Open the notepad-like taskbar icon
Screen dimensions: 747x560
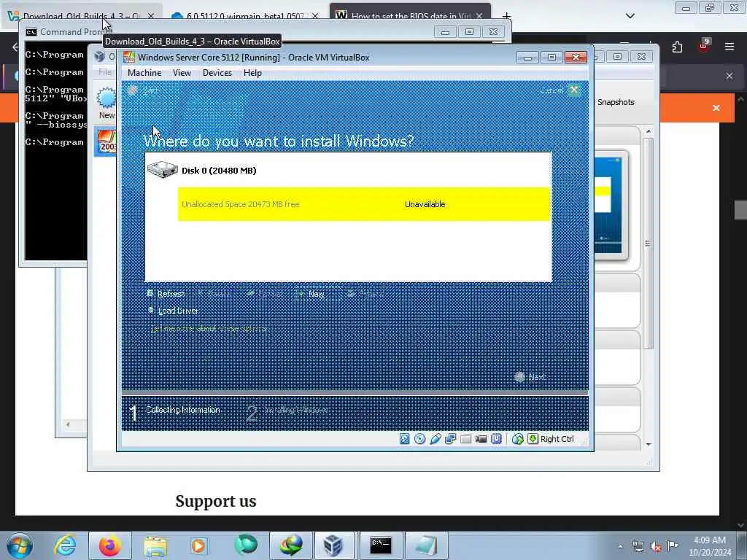click(x=426, y=545)
